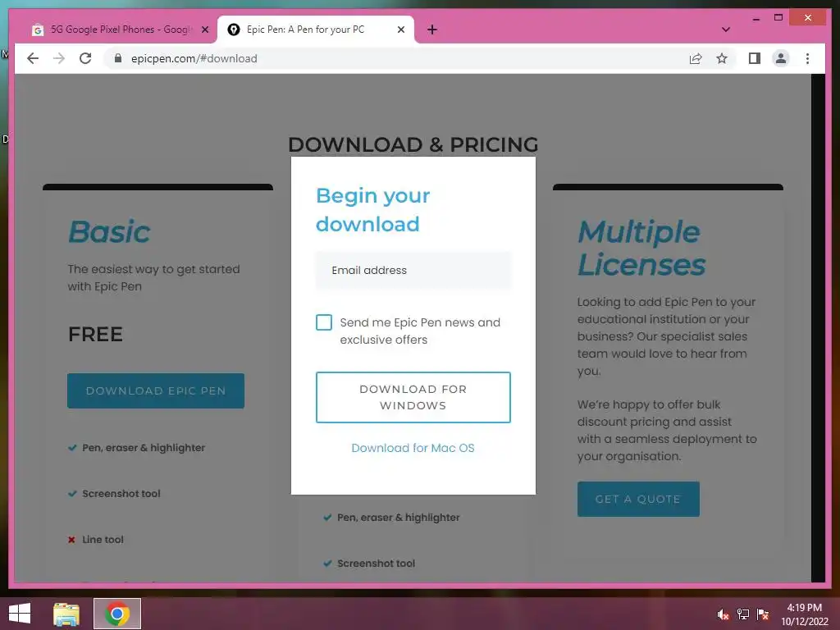Select the Epic Pen: A Pen for your PC tab
This screenshot has width=840, height=630.
(315, 30)
